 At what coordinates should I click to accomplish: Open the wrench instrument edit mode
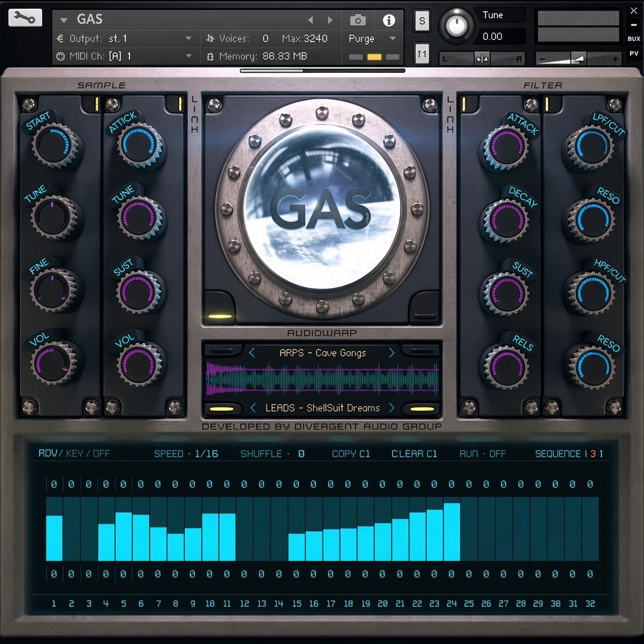tap(25, 18)
